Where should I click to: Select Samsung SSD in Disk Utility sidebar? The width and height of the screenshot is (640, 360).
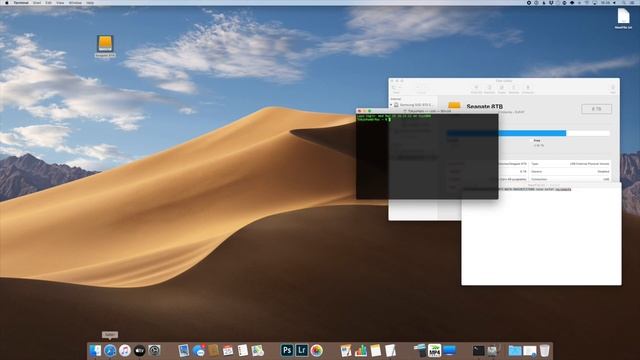(x=413, y=105)
